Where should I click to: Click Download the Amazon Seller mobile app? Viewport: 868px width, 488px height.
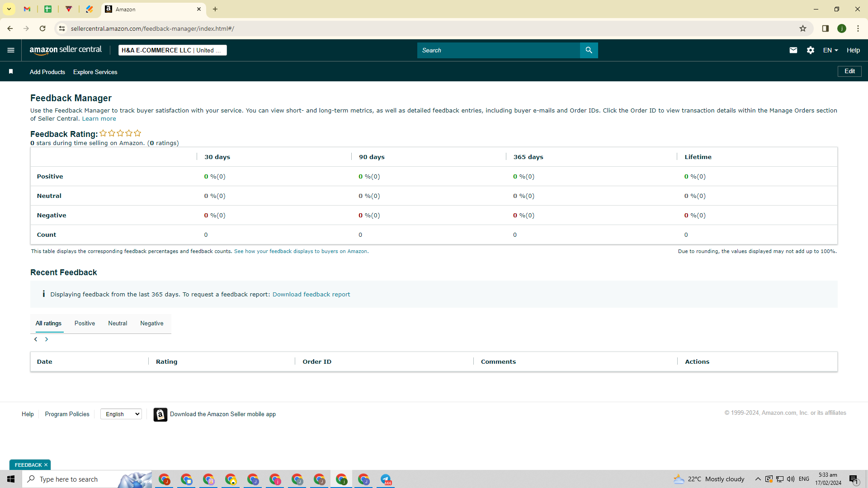click(x=223, y=414)
